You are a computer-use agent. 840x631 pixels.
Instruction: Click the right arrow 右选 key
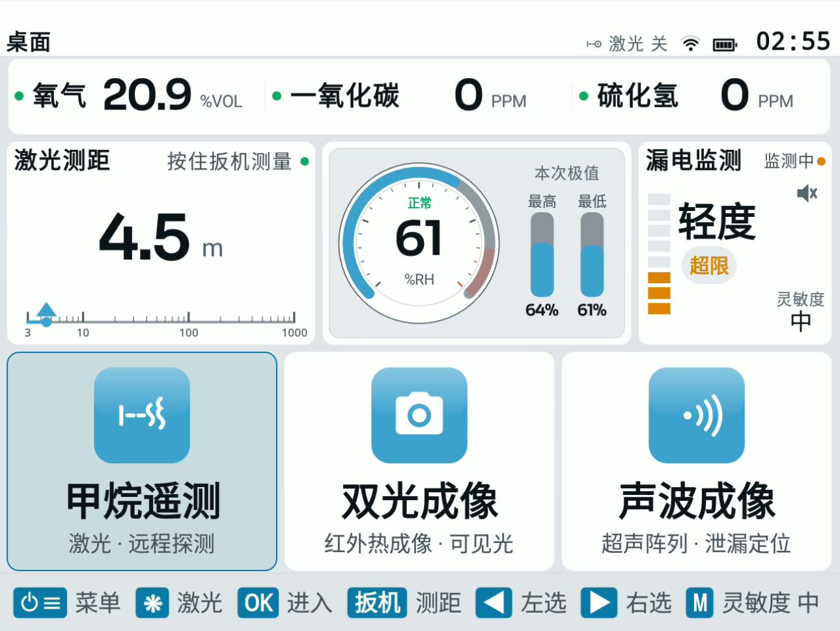pyautogui.click(x=599, y=603)
